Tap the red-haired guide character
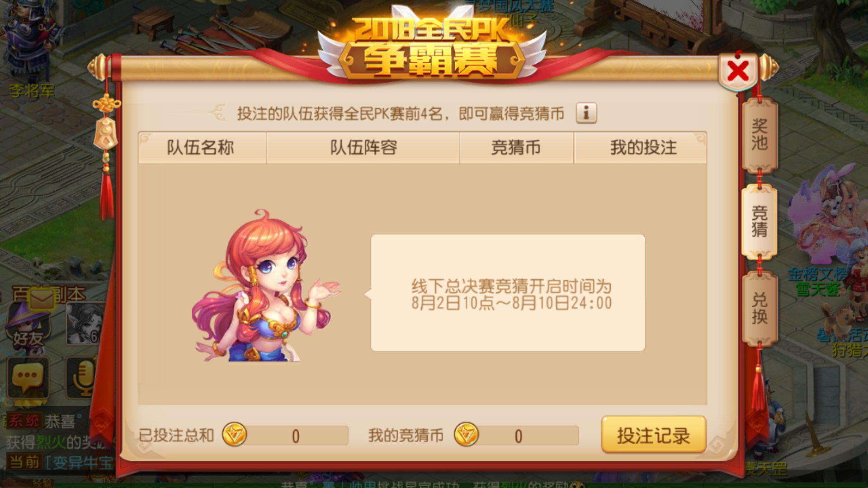 [264, 286]
